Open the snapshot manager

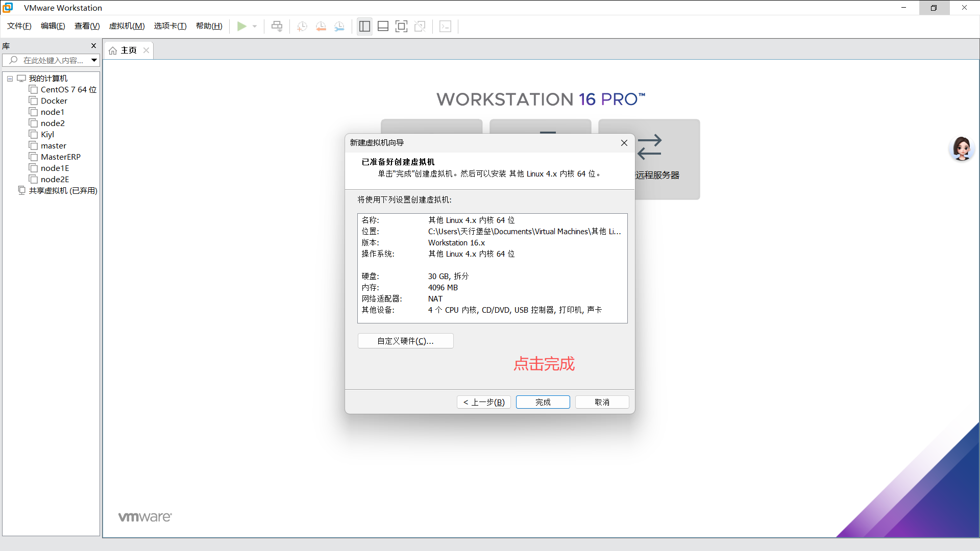339,26
